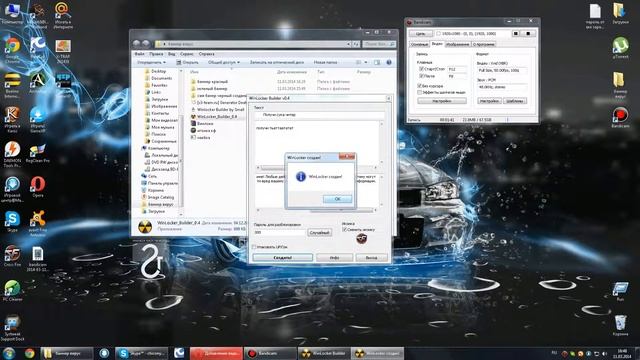Open the Bandicam target (Цель) dropdown

(x=420, y=33)
